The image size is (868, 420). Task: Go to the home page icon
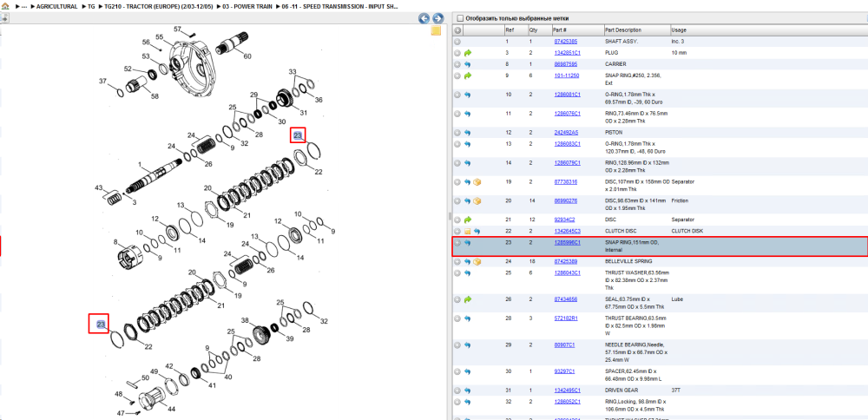click(x=5, y=6)
